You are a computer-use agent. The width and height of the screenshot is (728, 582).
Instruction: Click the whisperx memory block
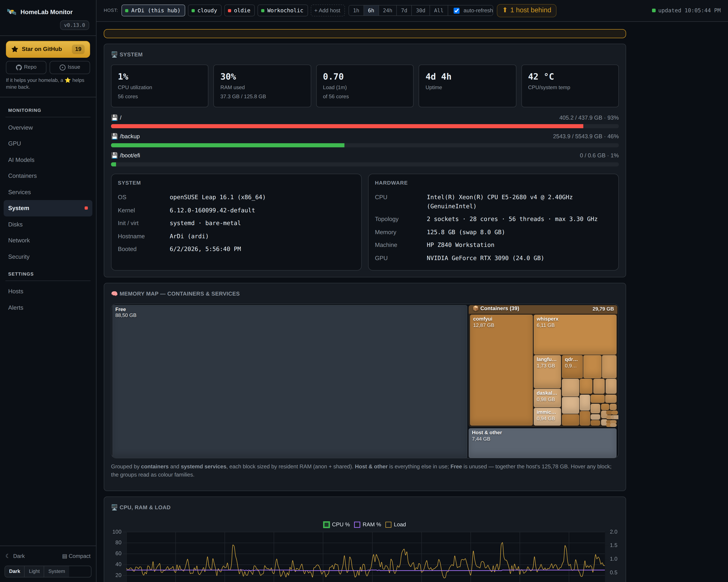[x=575, y=334]
